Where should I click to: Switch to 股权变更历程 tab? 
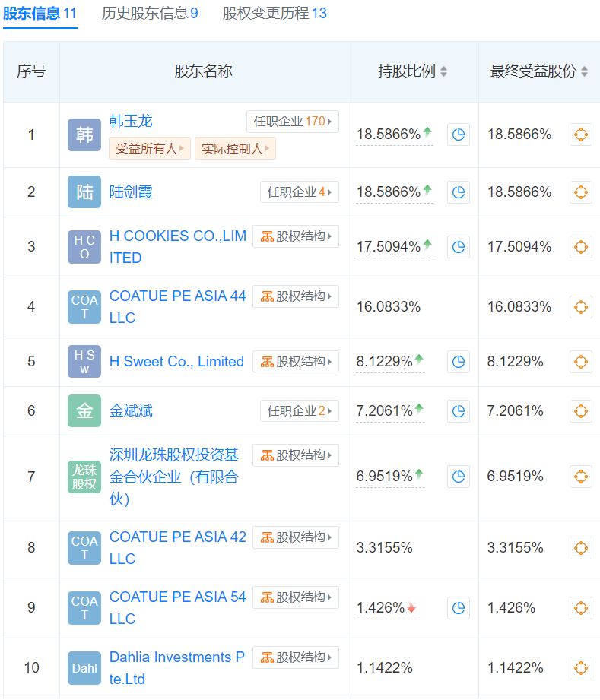pos(275,13)
